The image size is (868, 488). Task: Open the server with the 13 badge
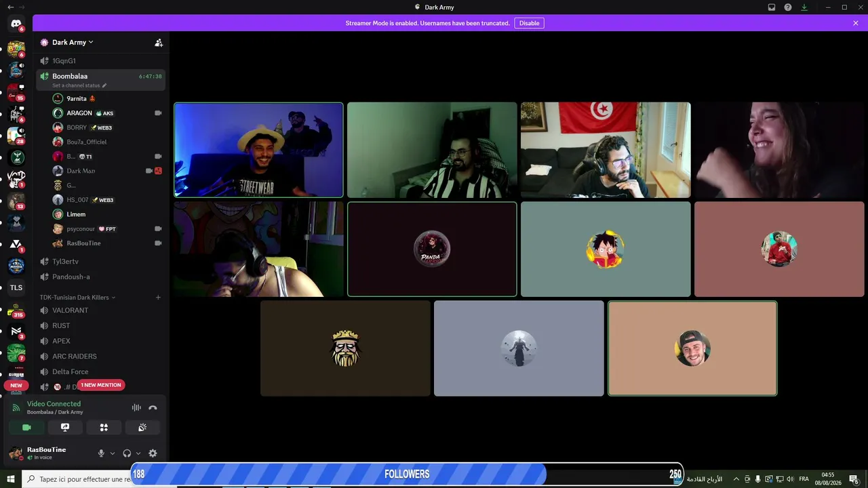pyautogui.click(x=16, y=201)
